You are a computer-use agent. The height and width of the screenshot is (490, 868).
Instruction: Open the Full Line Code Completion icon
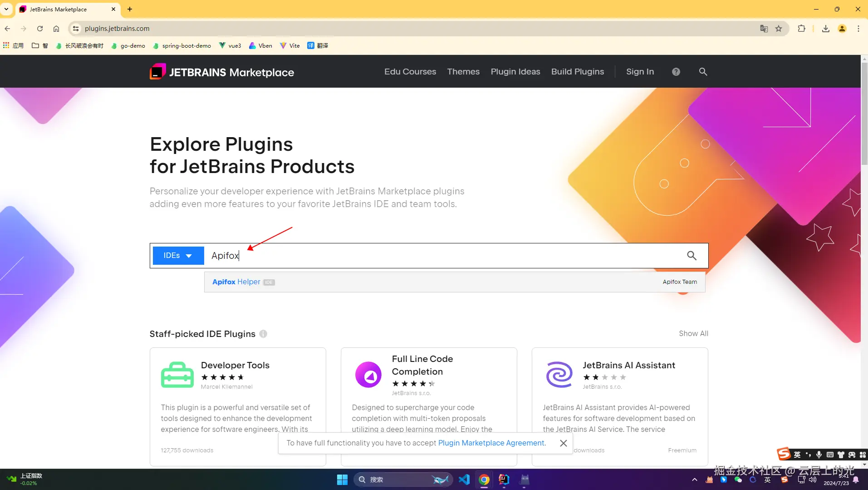tap(368, 375)
